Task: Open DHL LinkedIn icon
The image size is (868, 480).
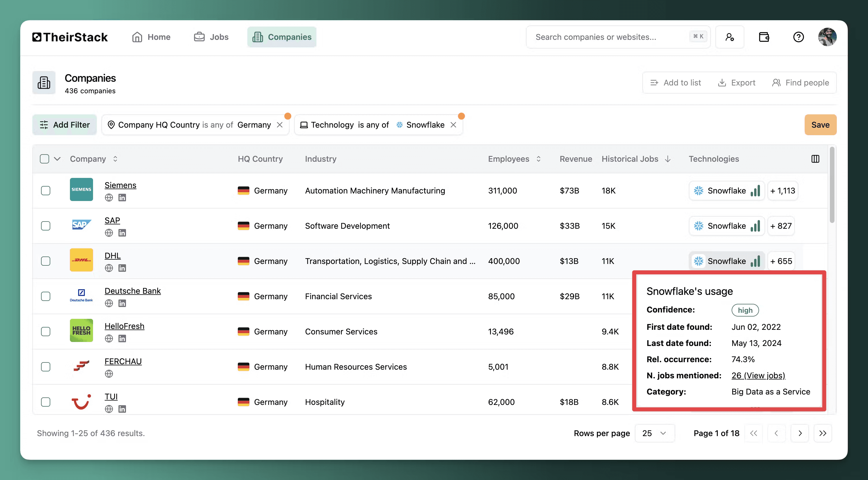Action: (122, 268)
